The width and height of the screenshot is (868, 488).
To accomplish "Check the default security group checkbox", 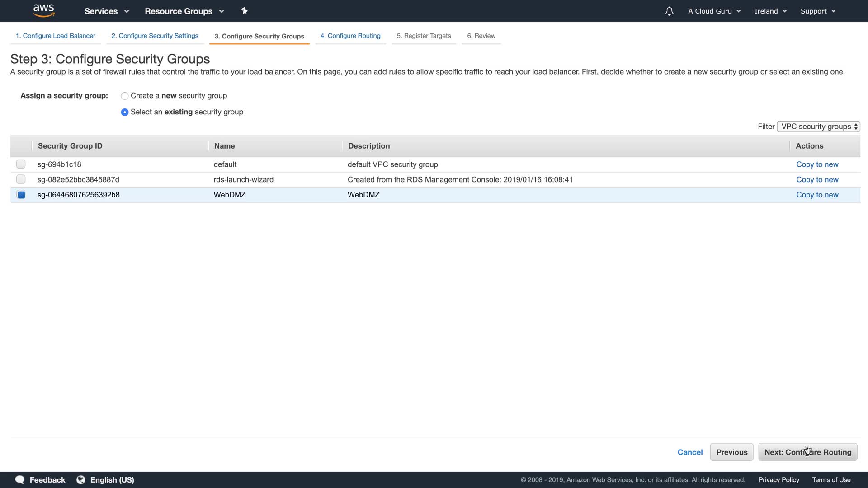I will 21,164.
